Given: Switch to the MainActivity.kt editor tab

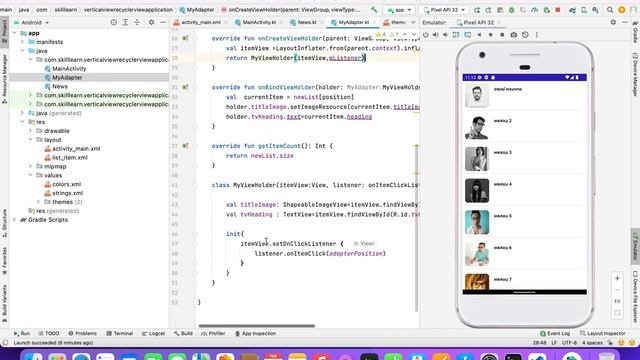Looking at the screenshot, I should pyautogui.click(x=256, y=22).
